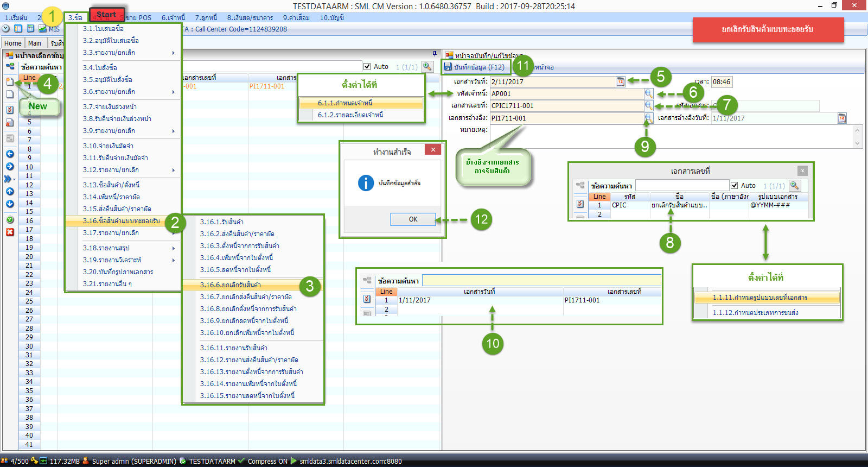Click the tree structure icon beside ข้อความค้นหา
The image size is (868, 467).
pyautogui.click(x=10, y=66)
